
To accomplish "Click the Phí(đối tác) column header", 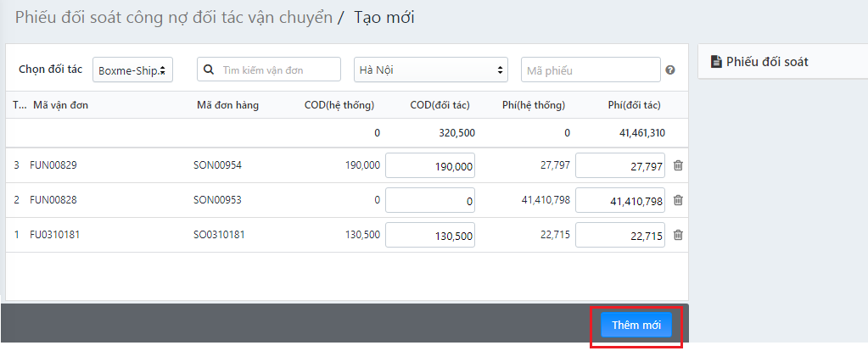I will (634, 105).
